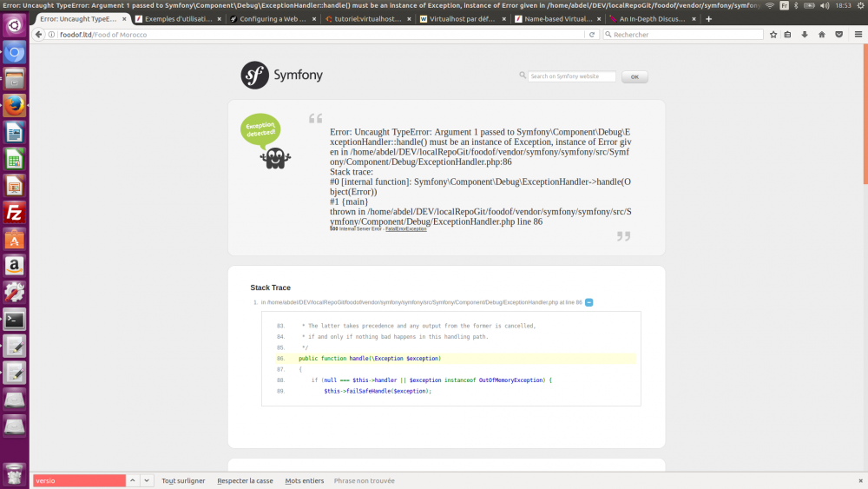Close the Exemples d'utilisation tab

coord(220,19)
